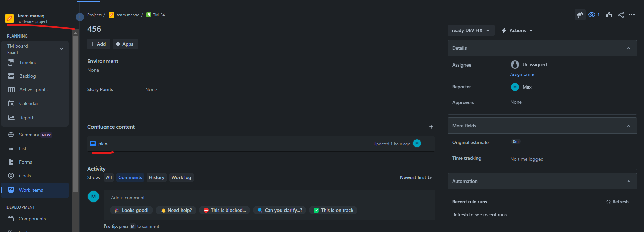
Task: Open the ready DEV FIX status dropdown
Action: (x=471, y=30)
